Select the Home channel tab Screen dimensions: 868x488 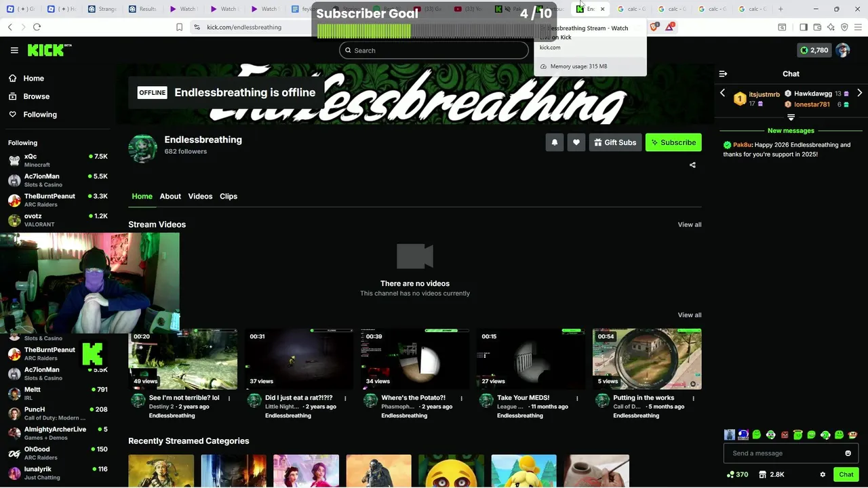pyautogui.click(x=142, y=196)
